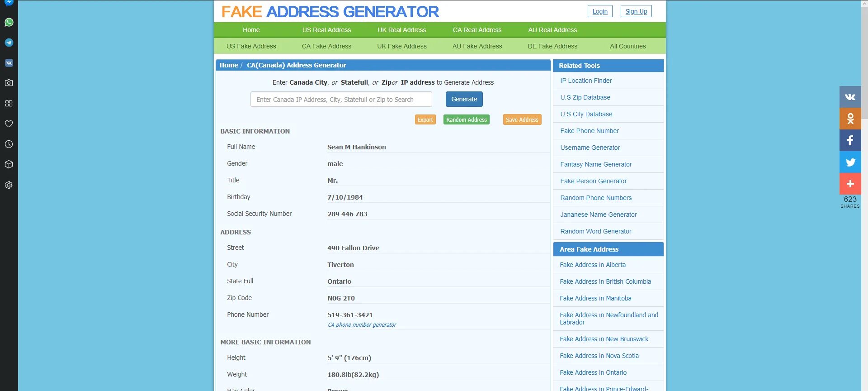This screenshot has height=391, width=868.
Task: Open Fake Address in Alberta
Action: (x=593, y=265)
